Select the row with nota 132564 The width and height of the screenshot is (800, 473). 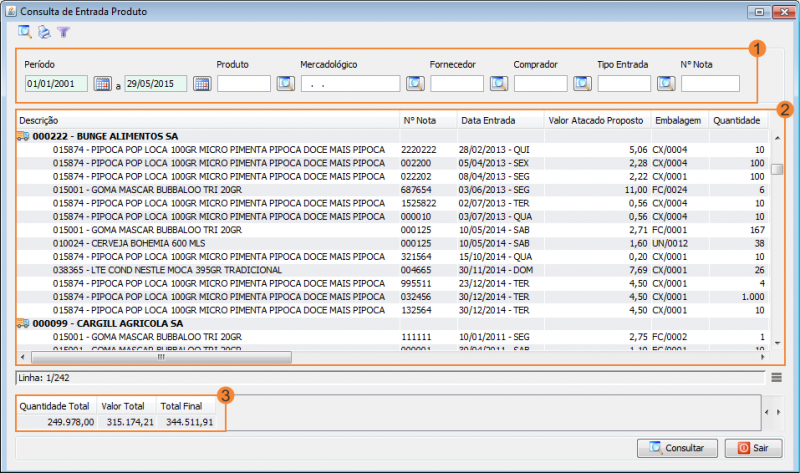click(x=392, y=310)
